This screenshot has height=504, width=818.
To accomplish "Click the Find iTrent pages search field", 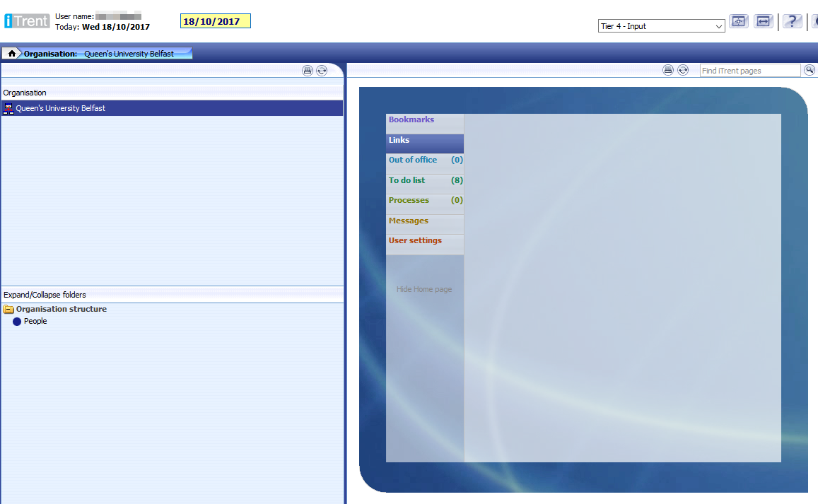I will coord(749,71).
